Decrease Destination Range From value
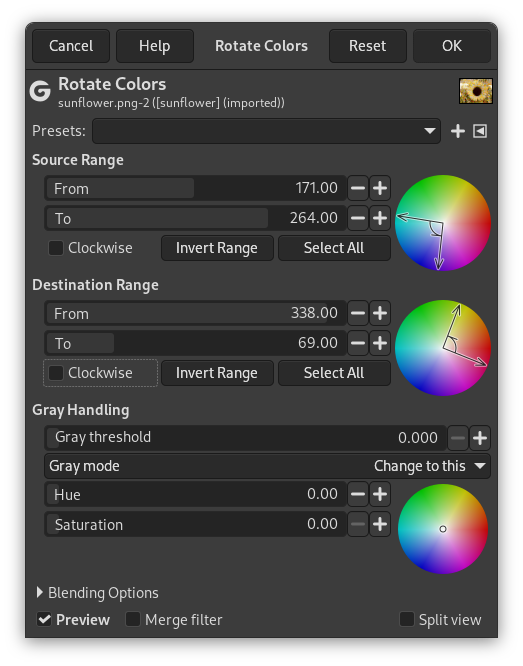 [x=358, y=313]
